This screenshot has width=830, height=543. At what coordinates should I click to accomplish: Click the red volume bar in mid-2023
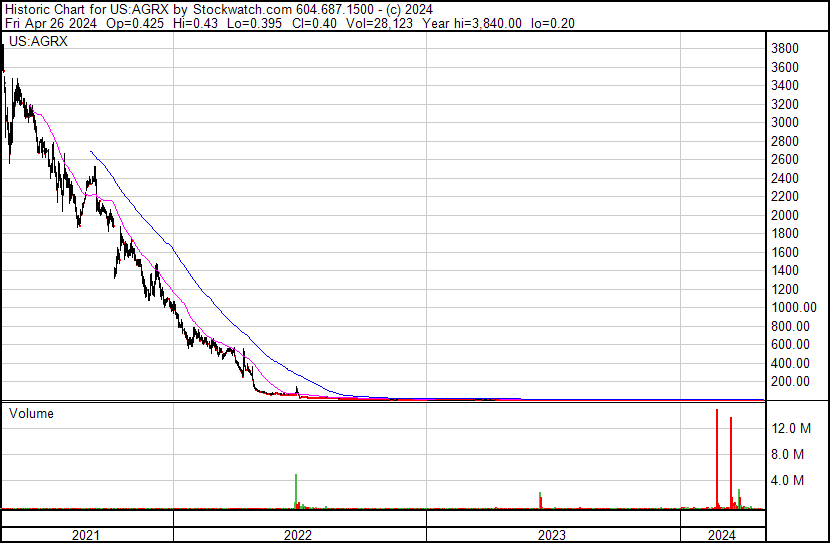tap(540, 500)
